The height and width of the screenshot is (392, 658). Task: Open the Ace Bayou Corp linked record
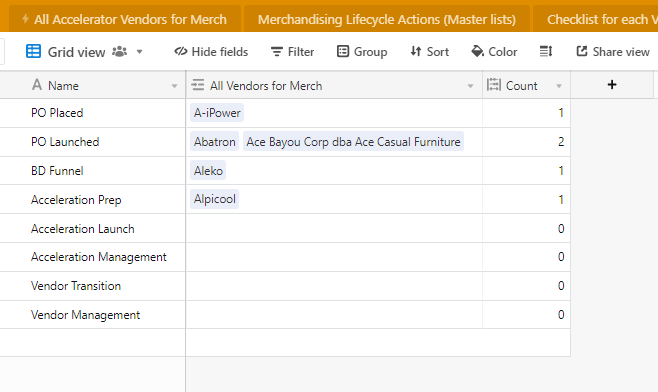pos(353,142)
